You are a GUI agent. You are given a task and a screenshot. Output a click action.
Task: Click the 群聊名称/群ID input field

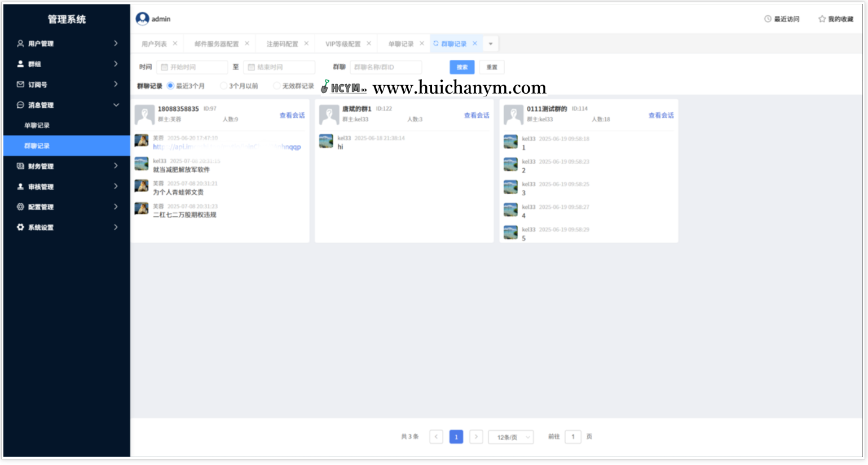(x=387, y=67)
